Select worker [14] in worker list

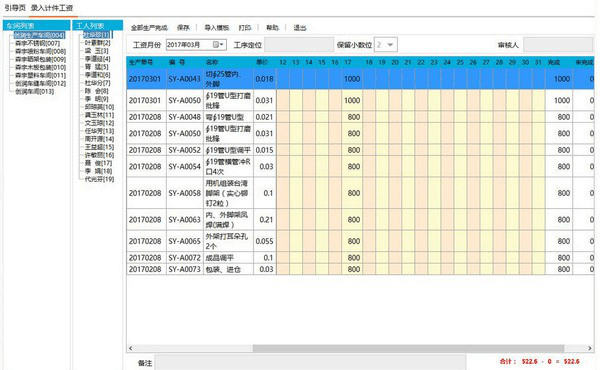coord(99,139)
